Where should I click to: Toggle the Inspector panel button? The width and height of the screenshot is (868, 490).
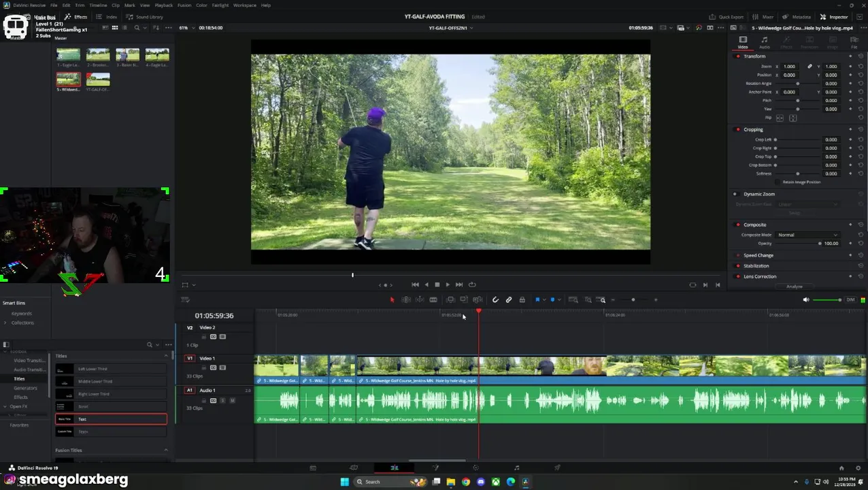pos(834,17)
